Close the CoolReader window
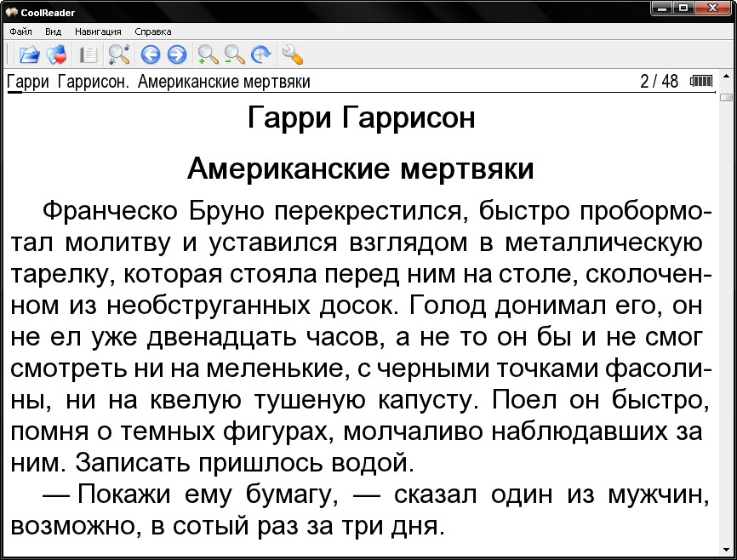737x560 pixels. (x=712, y=9)
